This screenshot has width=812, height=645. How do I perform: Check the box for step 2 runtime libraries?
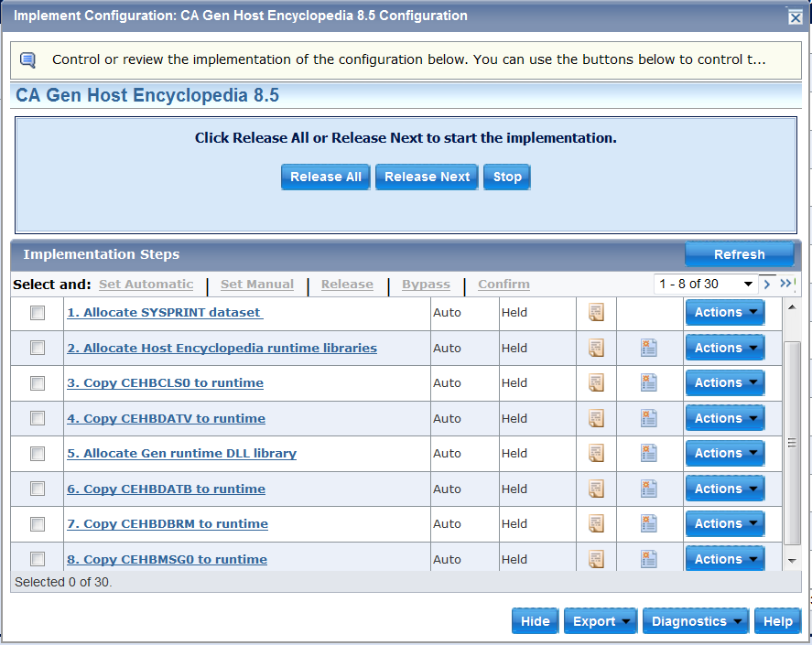tap(38, 348)
